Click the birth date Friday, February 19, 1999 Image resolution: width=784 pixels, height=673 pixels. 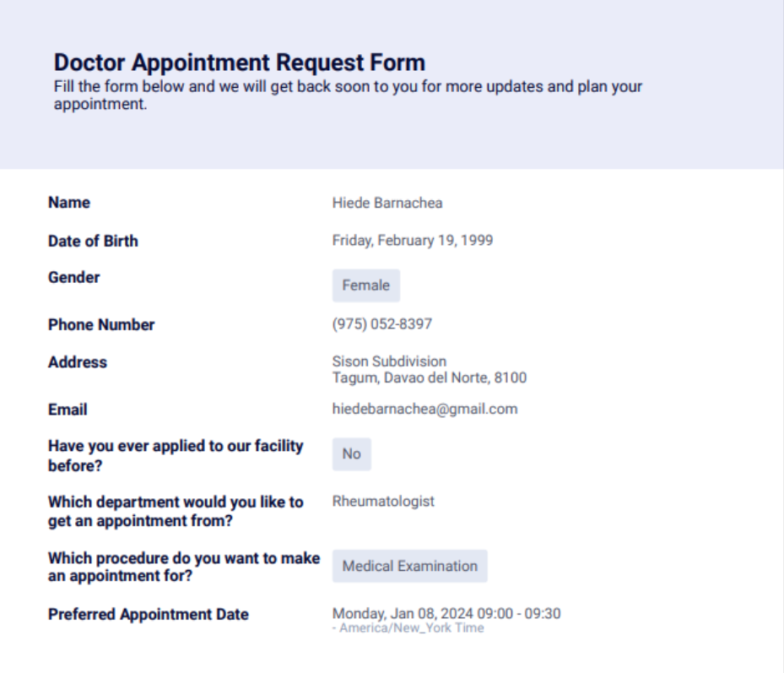(x=413, y=241)
